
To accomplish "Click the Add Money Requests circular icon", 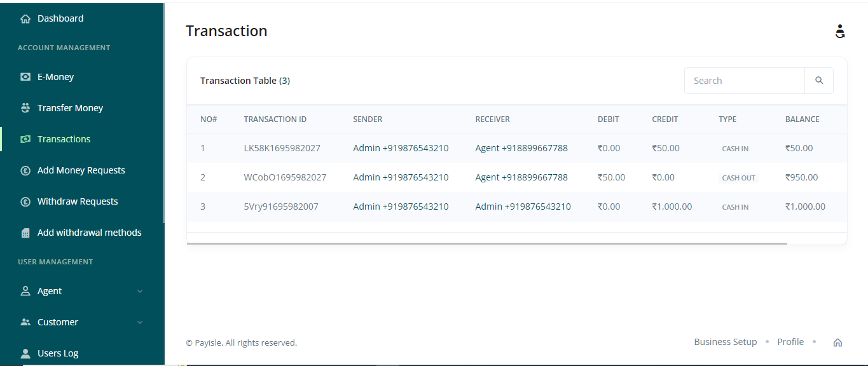I will coord(25,170).
